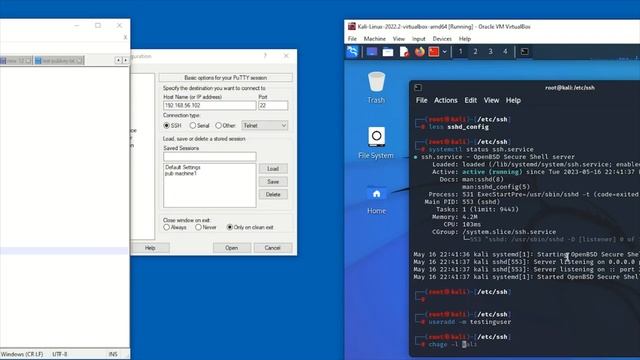The width and height of the screenshot is (640, 360).
Task: Open the File System desktop icon
Action: click(x=376, y=143)
